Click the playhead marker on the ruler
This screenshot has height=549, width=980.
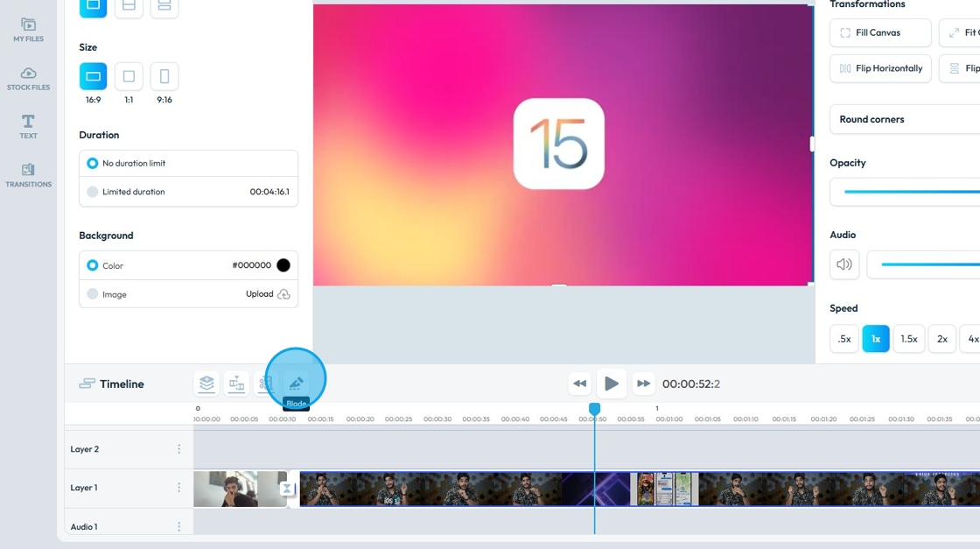(x=594, y=409)
